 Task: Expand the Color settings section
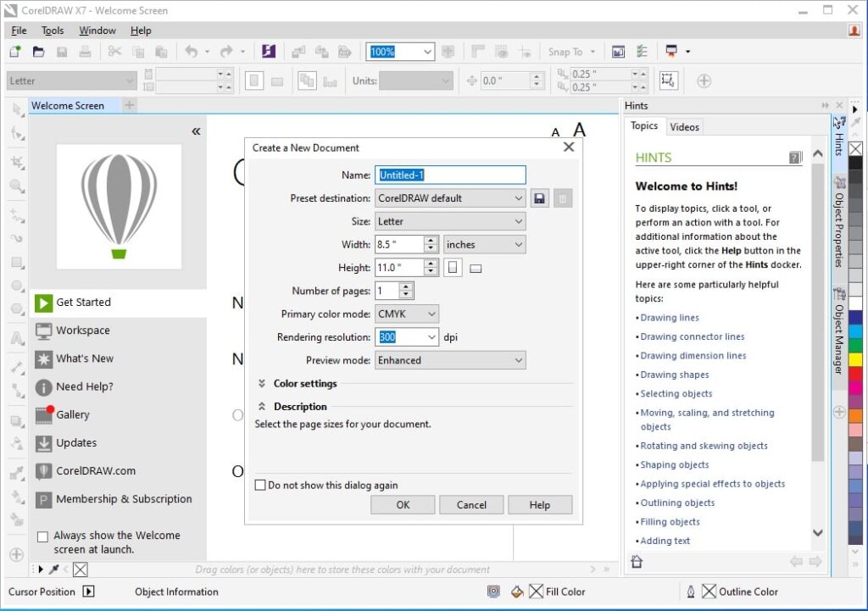pyautogui.click(x=262, y=384)
